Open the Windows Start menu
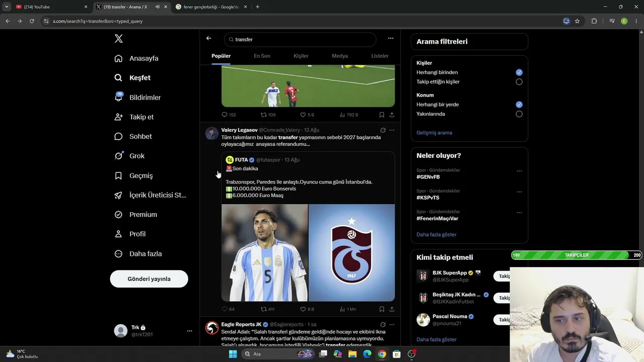644x362 pixels. [x=232, y=354]
